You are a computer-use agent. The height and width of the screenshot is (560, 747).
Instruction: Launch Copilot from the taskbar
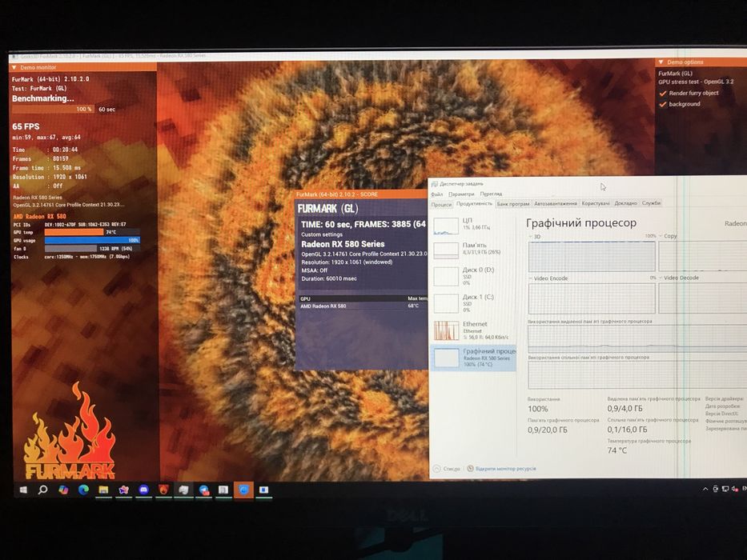coord(63,490)
